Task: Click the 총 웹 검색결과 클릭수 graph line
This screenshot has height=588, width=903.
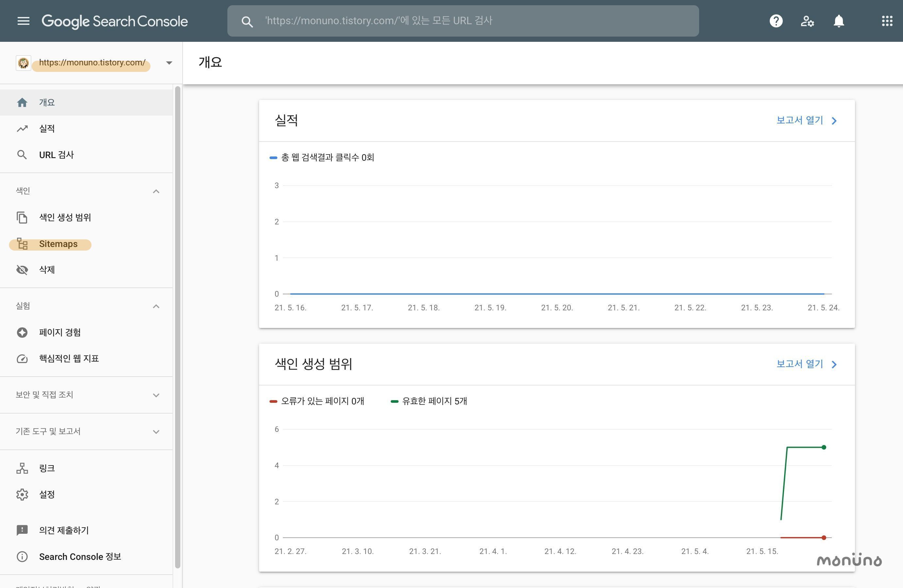Action: 553,294
